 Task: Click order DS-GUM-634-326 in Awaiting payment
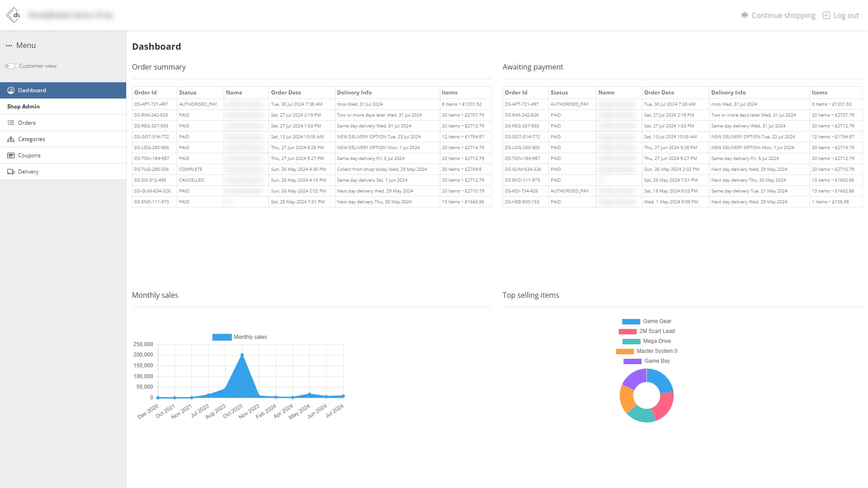click(523, 169)
